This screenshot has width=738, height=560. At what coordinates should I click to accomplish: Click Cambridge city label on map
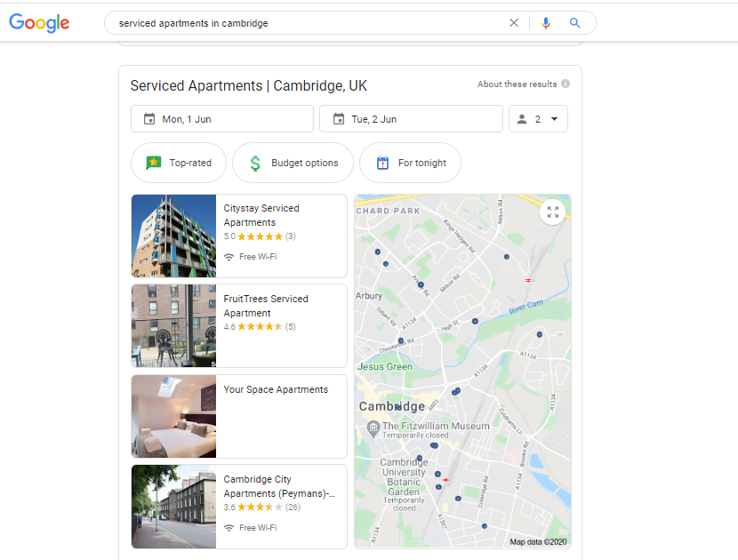point(391,406)
